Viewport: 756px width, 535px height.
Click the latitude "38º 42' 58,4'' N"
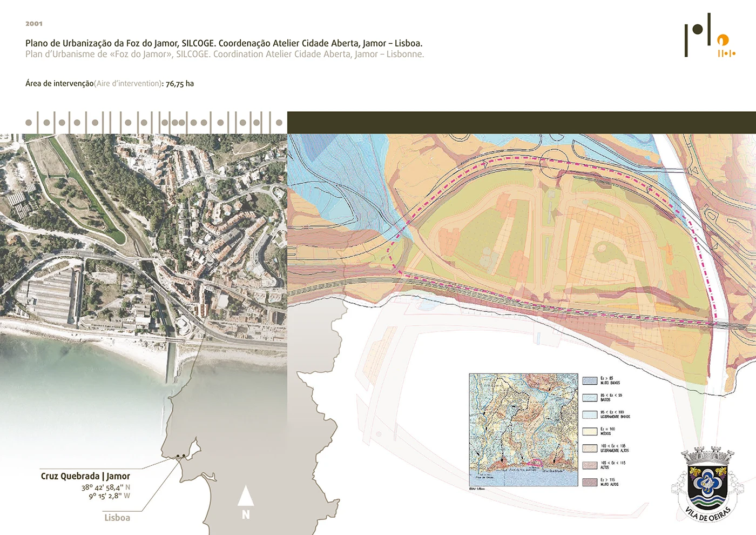pos(106,487)
